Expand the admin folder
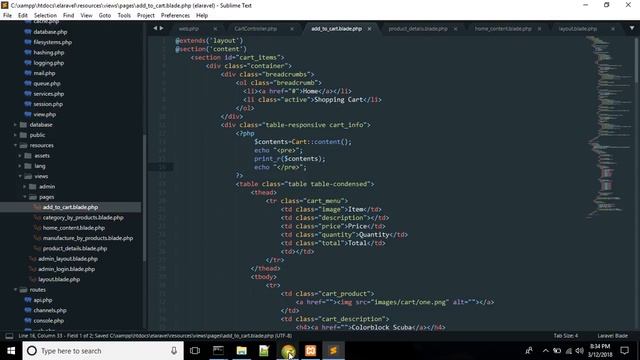Image resolution: width=640 pixels, height=360 pixels. 24,187
